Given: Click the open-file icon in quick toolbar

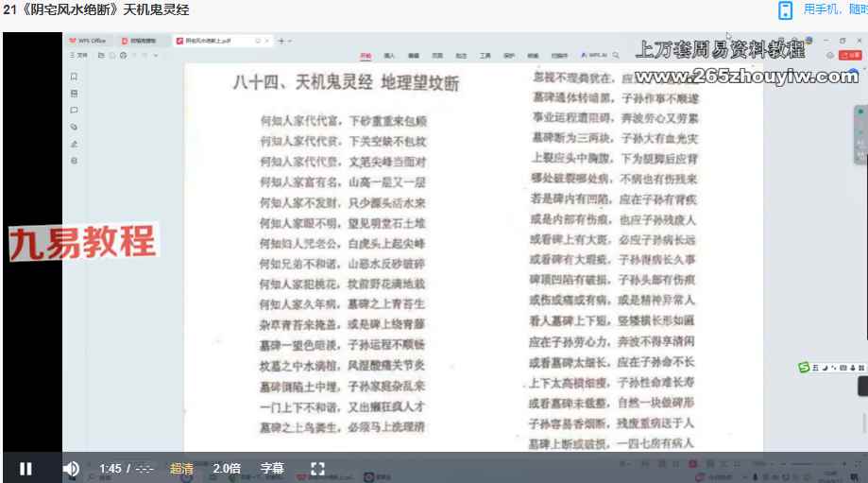Looking at the screenshot, I should coord(101,56).
